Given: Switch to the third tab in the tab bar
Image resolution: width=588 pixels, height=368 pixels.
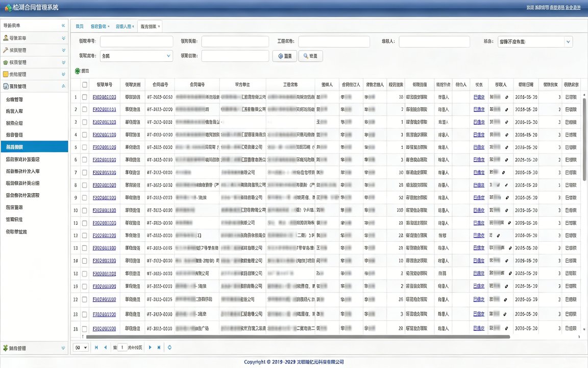Looking at the screenshot, I should click(124, 27).
